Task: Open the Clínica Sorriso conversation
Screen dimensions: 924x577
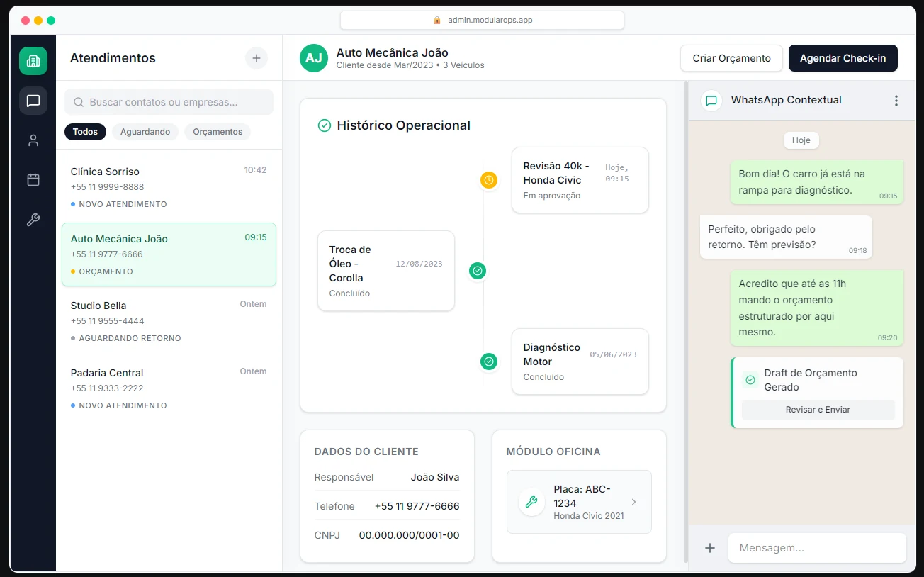Action: point(169,187)
